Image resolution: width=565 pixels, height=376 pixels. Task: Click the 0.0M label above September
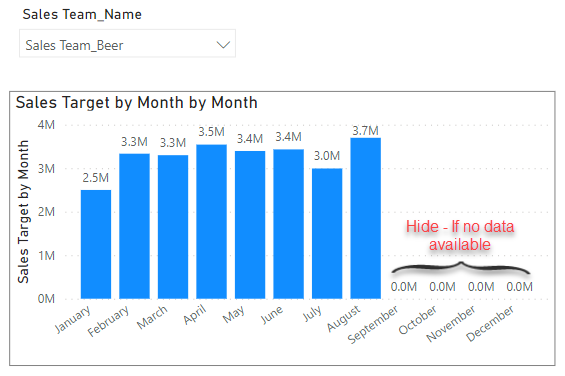404,287
